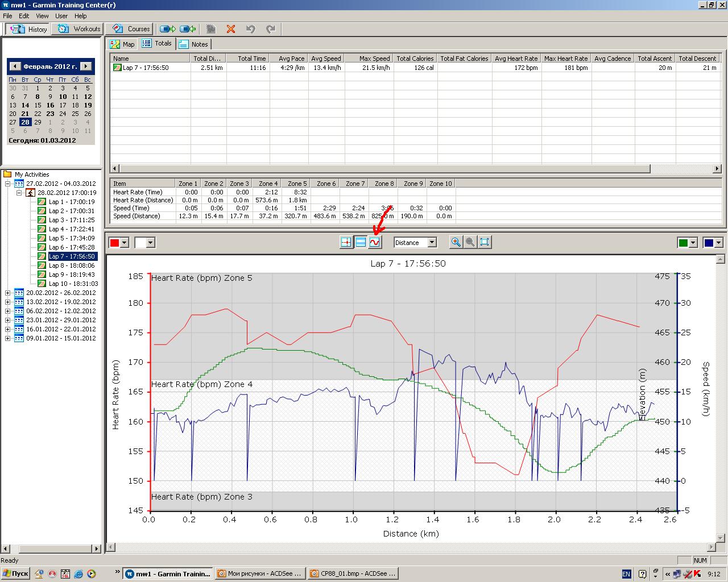
Task: Open the Edit menu
Action: click(x=24, y=16)
